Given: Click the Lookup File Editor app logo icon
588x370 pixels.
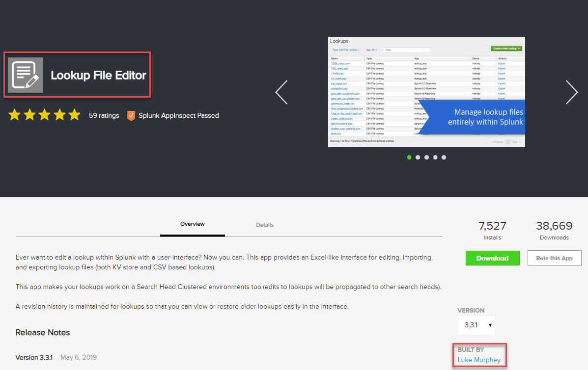Looking at the screenshot, I should tap(27, 75).
